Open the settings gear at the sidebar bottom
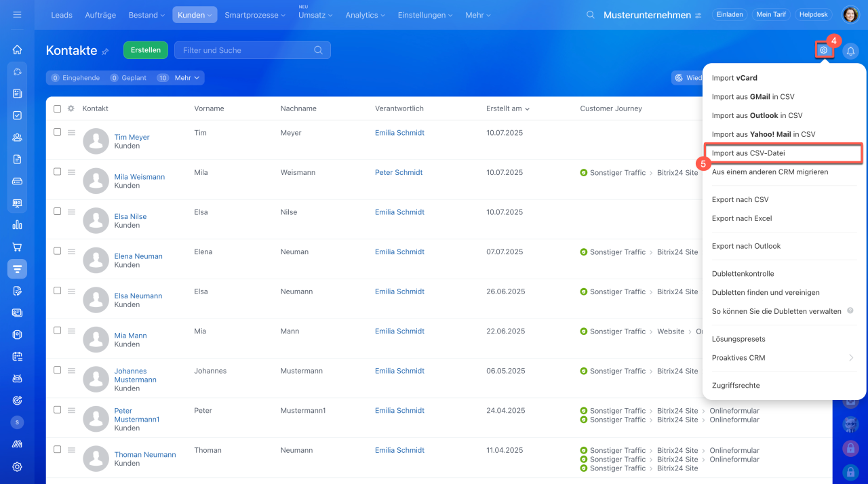Screen dimensions: 868x484 tap(17, 466)
